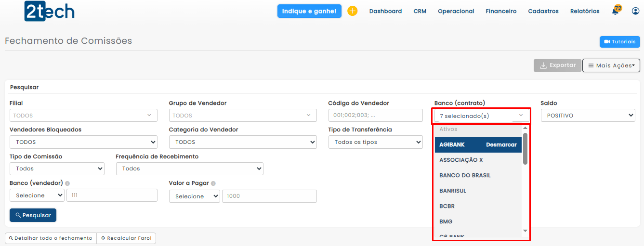The image size is (644, 246).
Task: Click the yellow plus quick-add icon
Action: click(x=353, y=11)
